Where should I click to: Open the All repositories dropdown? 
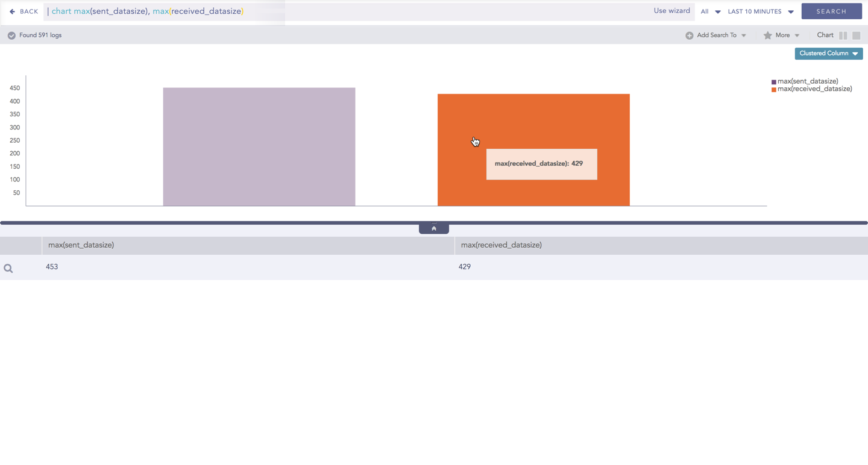coord(710,11)
